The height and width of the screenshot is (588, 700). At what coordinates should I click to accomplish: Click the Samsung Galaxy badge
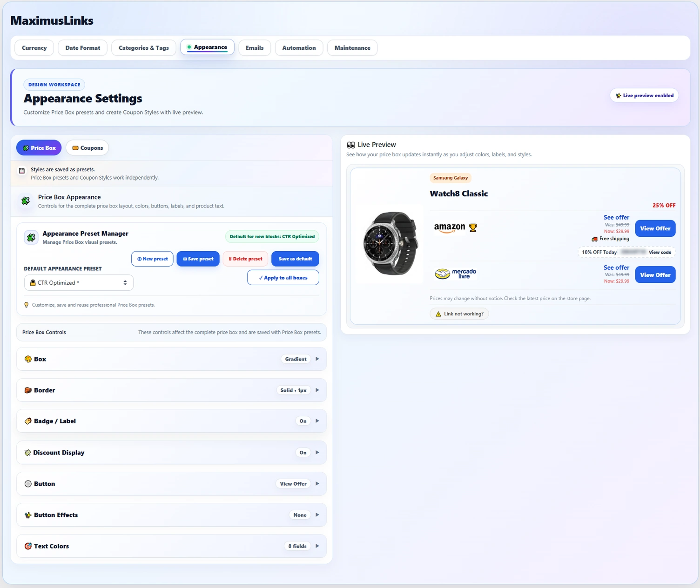point(451,178)
